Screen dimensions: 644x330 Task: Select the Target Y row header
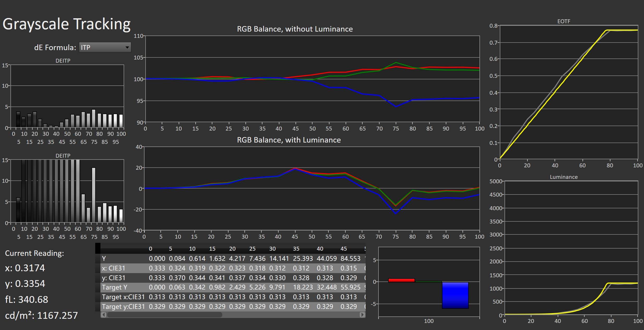(115, 287)
